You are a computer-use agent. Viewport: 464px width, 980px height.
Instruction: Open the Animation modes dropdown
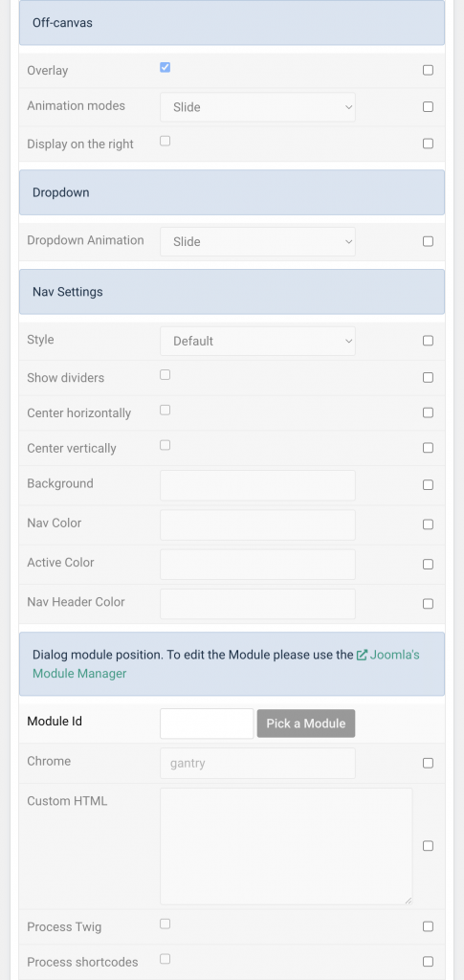click(257, 107)
